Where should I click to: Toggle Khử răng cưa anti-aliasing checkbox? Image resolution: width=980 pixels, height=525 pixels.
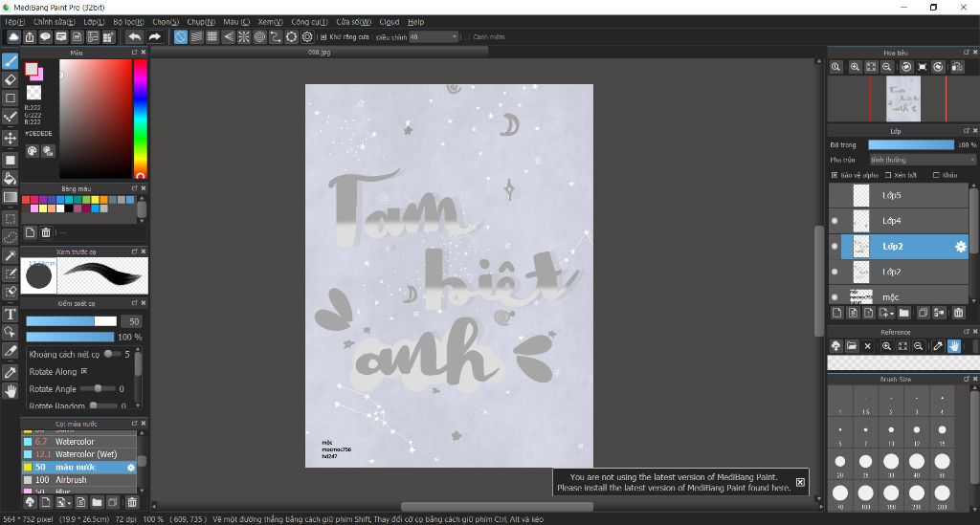[323, 37]
